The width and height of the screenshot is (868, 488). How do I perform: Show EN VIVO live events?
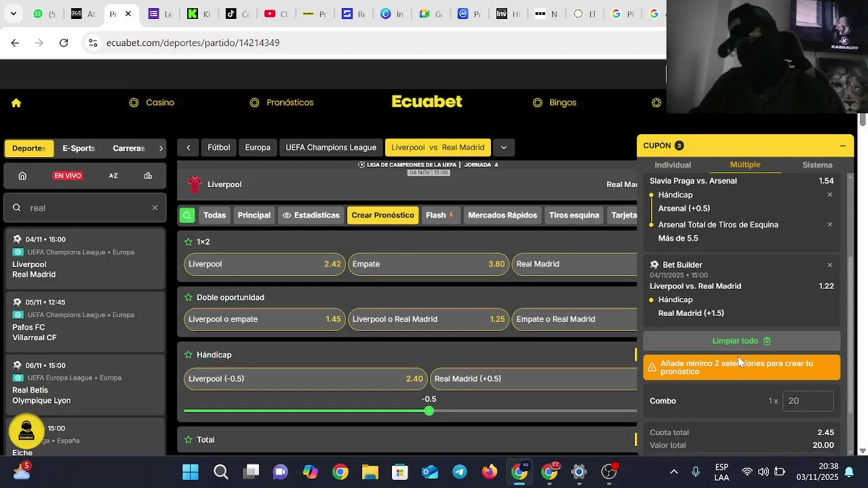[68, 176]
